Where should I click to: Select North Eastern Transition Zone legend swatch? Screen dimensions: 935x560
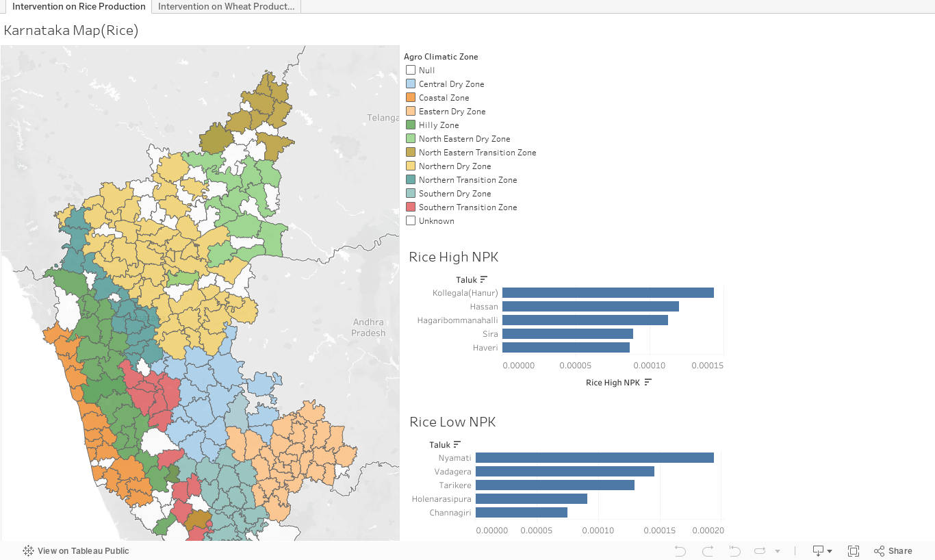tap(411, 152)
